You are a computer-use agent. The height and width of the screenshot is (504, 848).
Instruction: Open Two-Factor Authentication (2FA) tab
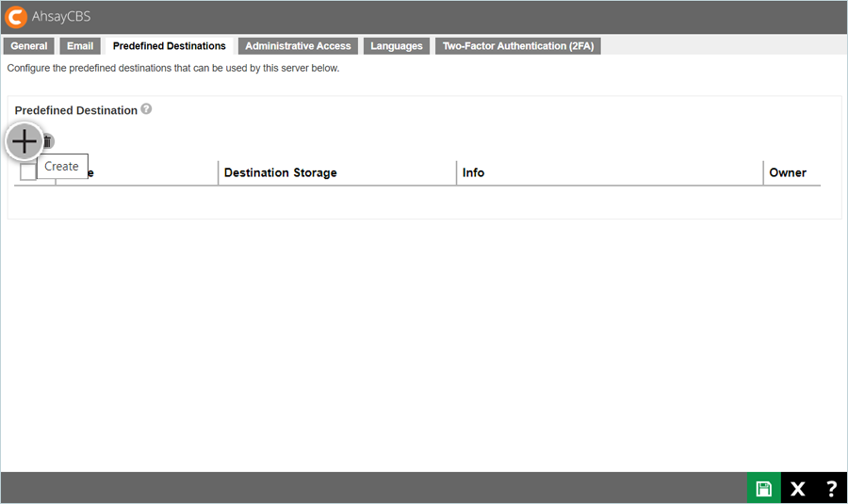point(518,46)
